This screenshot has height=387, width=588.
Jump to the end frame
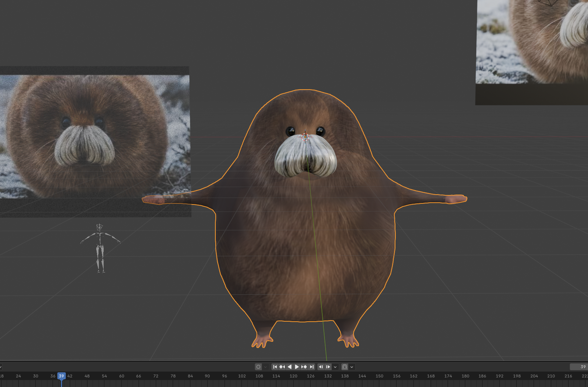click(312, 367)
